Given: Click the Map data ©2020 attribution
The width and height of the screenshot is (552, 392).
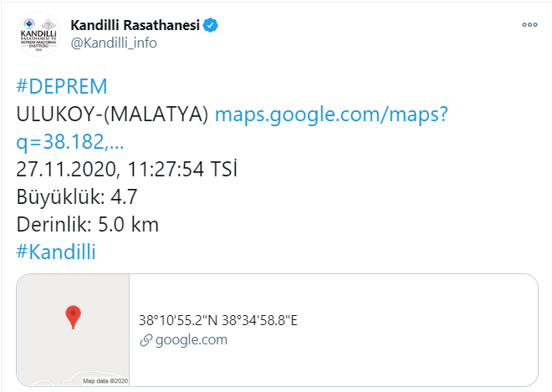Looking at the screenshot, I should [104, 381].
